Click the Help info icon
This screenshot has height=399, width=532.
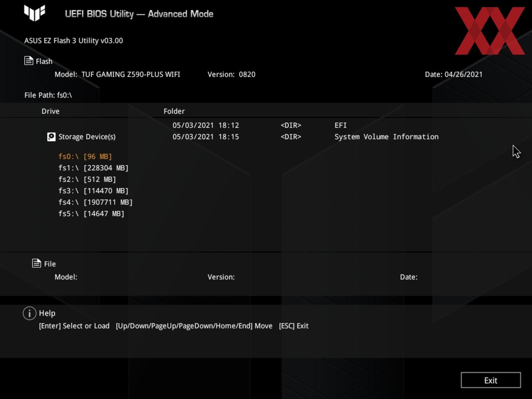[29, 313]
